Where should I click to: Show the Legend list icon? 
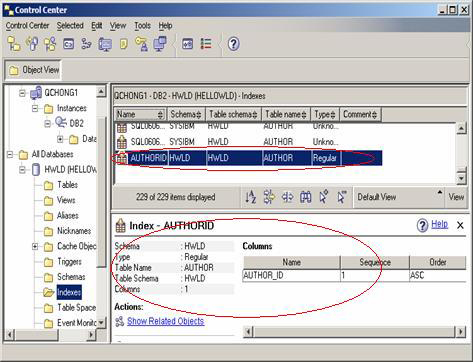point(206,44)
